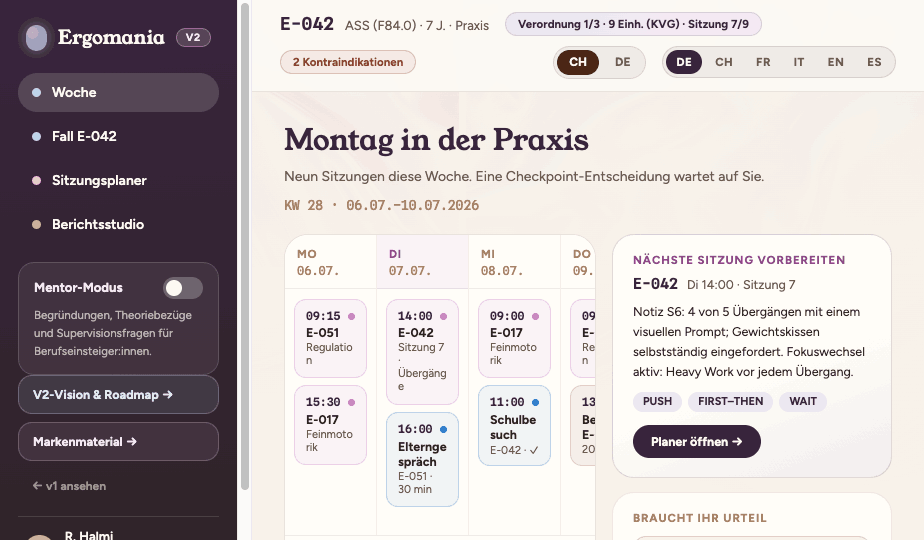Click the checkmark on Schulbesuch E-042
Viewport: 924px width, 540px height.
[x=534, y=450]
